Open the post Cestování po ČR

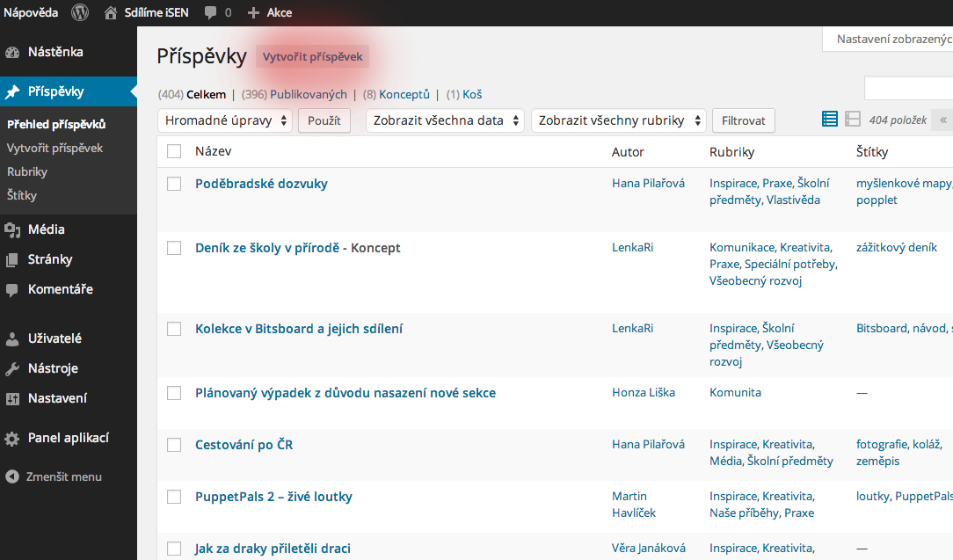[244, 445]
